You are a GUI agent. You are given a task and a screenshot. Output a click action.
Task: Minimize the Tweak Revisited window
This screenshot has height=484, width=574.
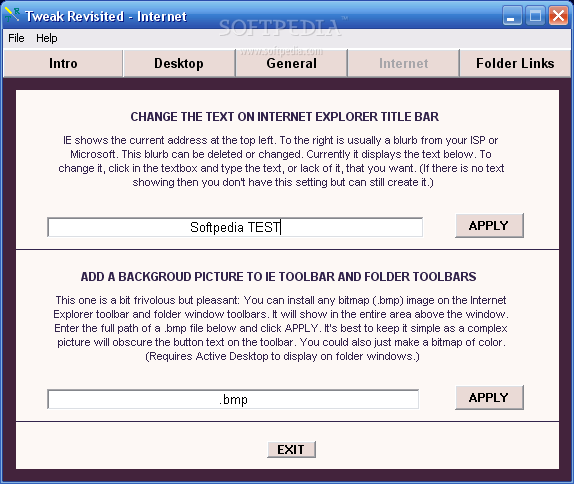[x=512, y=16]
